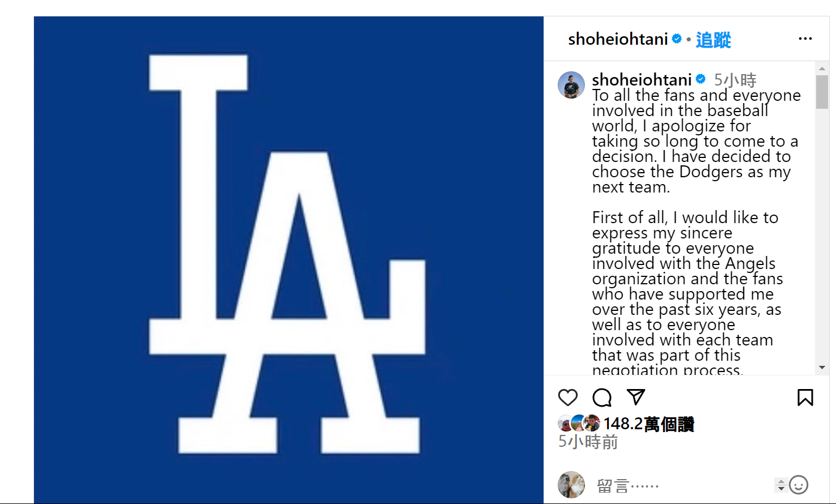Click the verified badge beside caption username

pyautogui.click(x=701, y=79)
